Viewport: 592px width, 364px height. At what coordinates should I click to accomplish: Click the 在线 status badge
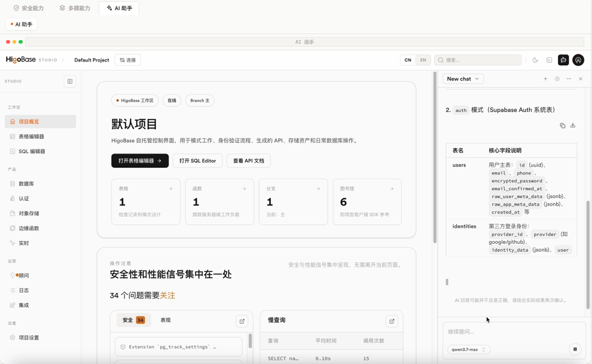point(172,101)
